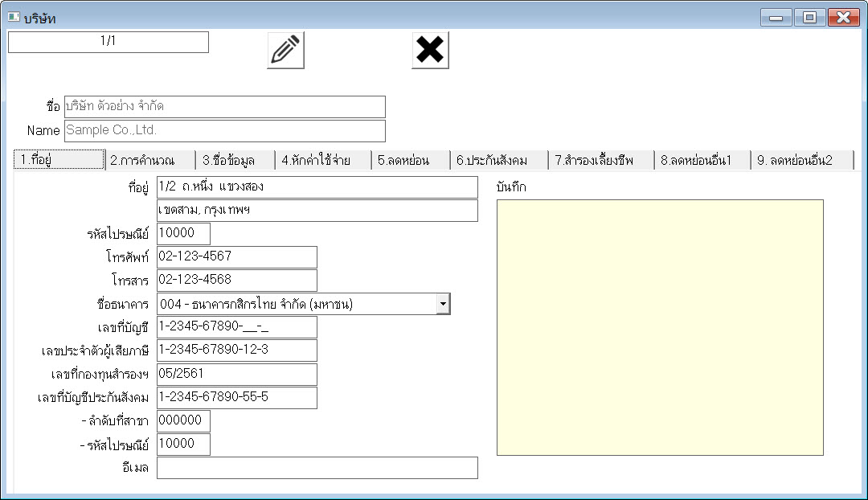Click the window icon in the title bar
The width and height of the screenshot is (868, 500).
coord(14,18)
